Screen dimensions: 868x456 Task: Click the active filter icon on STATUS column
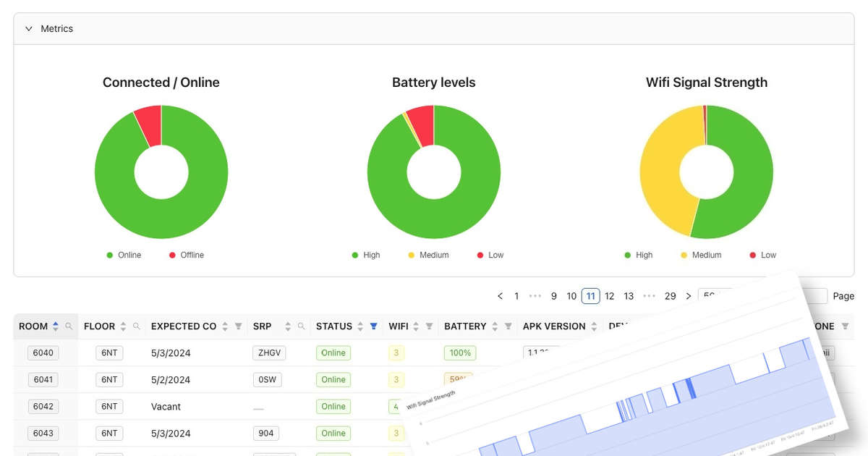point(373,326)
